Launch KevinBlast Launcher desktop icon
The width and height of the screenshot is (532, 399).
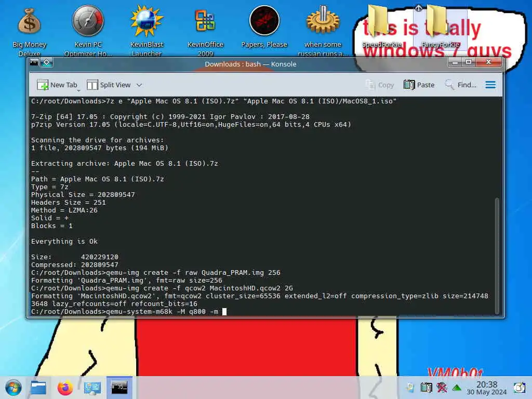pyautogui.click(x=147, y=32)
